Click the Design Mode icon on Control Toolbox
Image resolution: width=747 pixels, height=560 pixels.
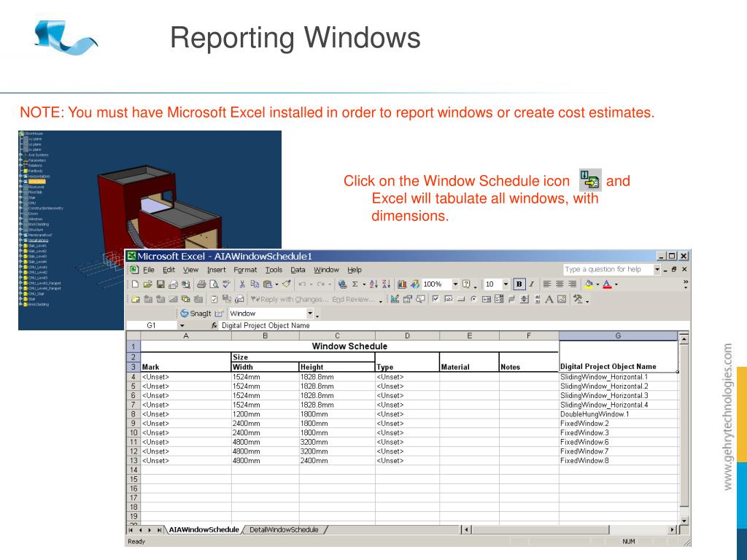coord(395,299)
